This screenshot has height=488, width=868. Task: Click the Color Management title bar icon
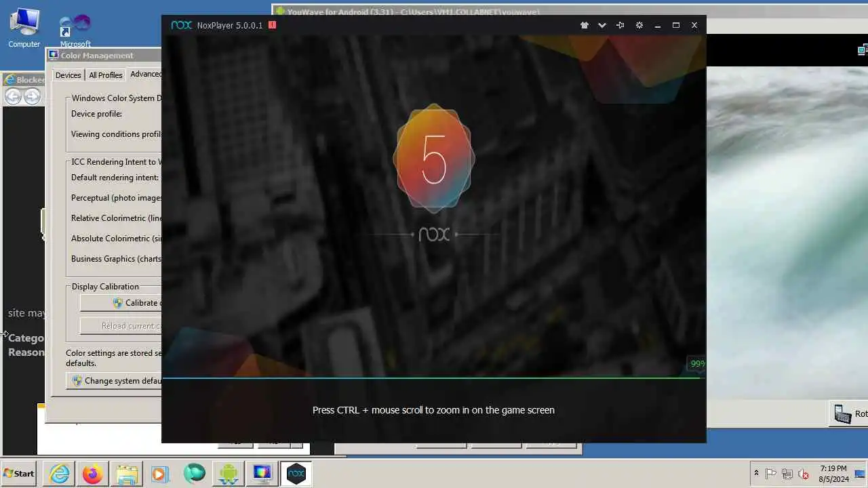[54, 55]
